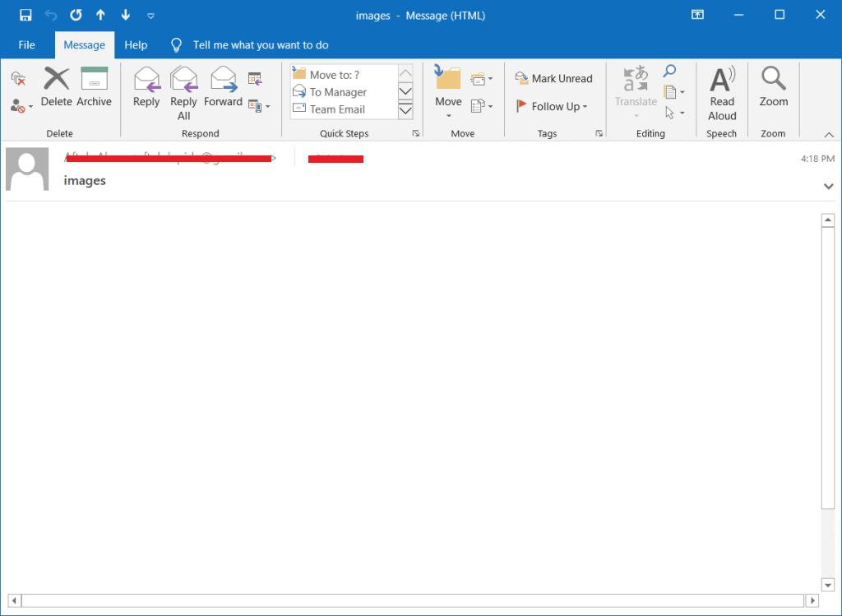Select the 'To Manager' quick step
The height and width of the screenshot is (616, 842).
[344, 92]
